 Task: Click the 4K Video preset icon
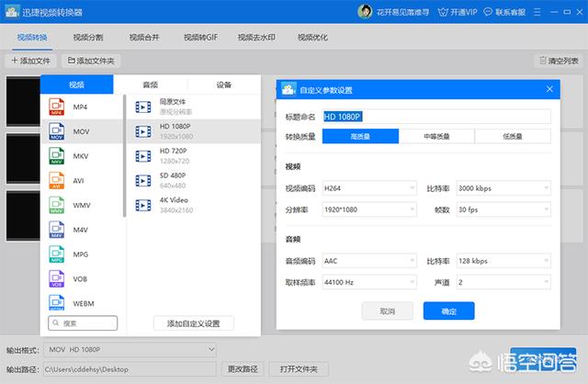click(x=142, y=204)
